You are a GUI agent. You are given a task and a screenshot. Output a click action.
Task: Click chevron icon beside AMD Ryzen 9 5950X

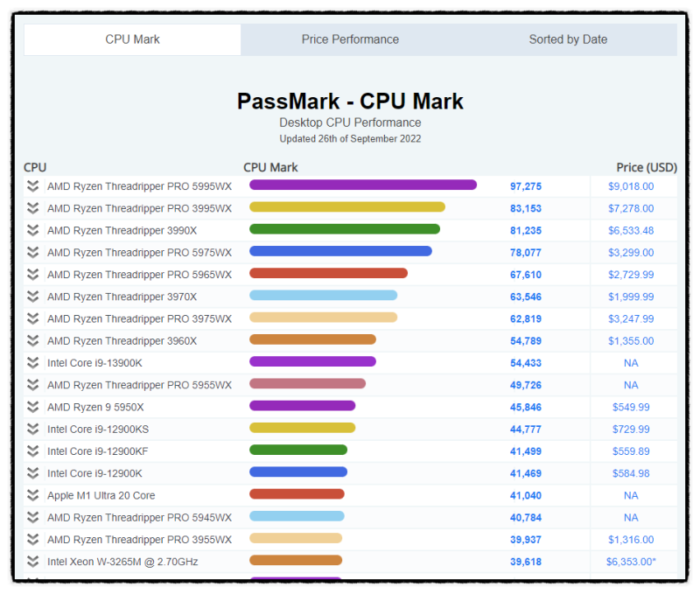pos(32,407)
